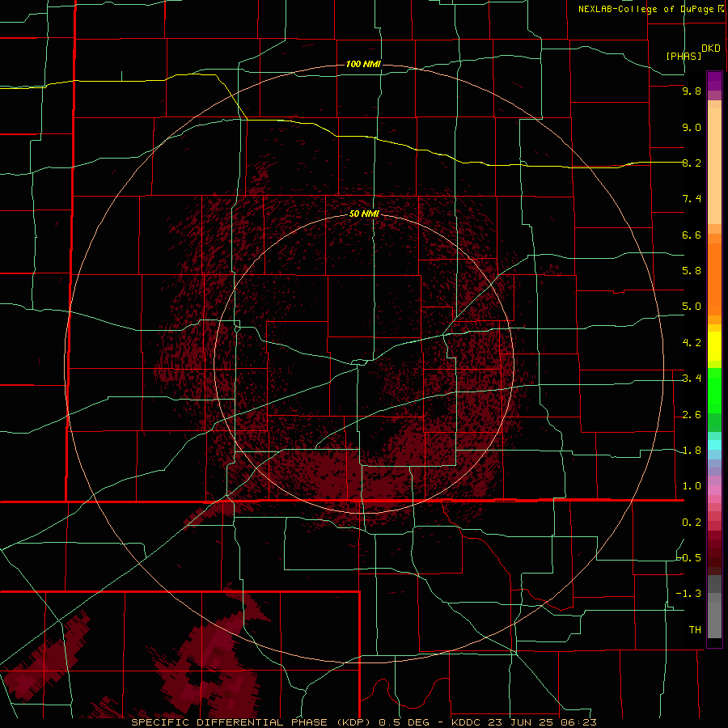The image size is (728, 728).
Task: Click the 3.4 value on the color scale
Action: point(692,379)
